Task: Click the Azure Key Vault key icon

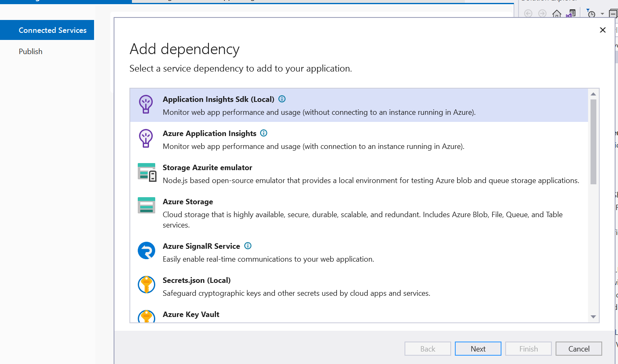Action: tap(146, 316)
